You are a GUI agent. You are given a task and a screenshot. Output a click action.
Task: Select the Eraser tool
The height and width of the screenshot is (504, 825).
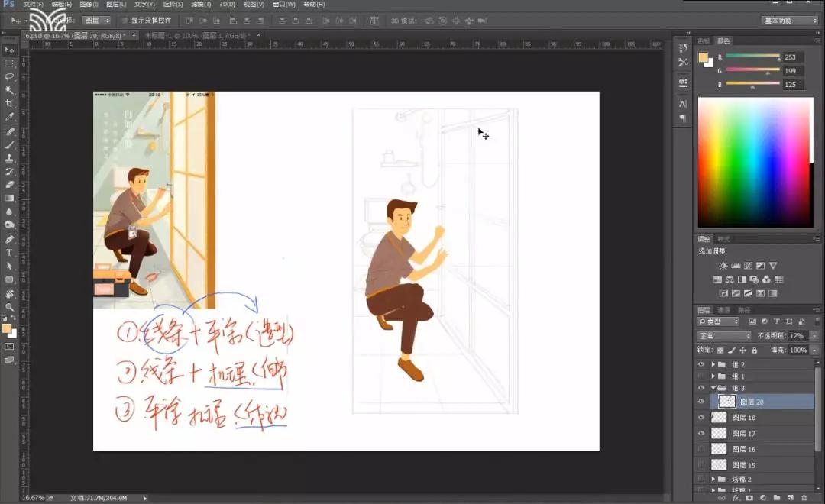pos(9,185)
